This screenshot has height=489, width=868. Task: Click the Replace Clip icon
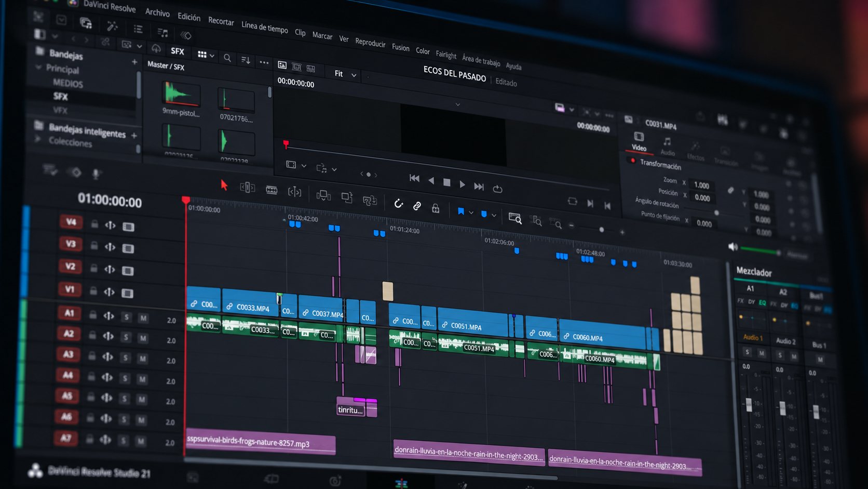370,200
